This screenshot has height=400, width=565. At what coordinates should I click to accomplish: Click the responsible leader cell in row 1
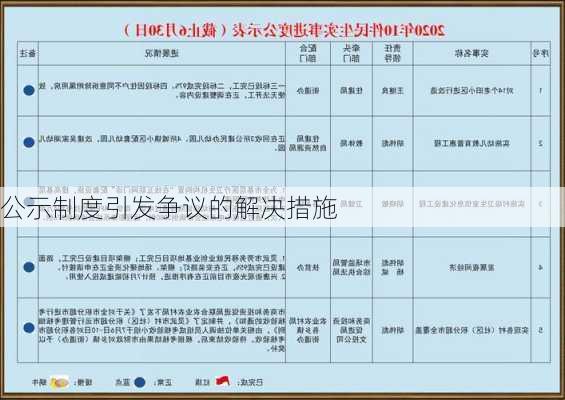click(x=392, y=91)
